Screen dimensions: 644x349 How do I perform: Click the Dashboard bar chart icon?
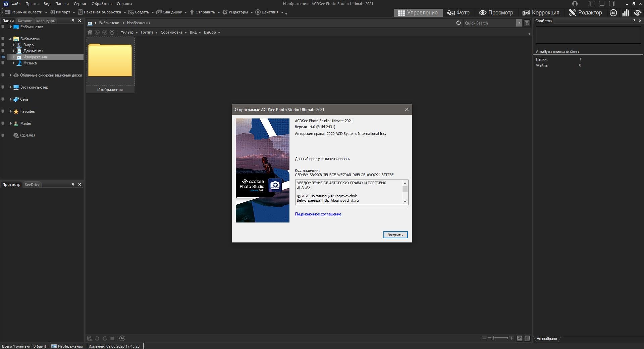626,13
